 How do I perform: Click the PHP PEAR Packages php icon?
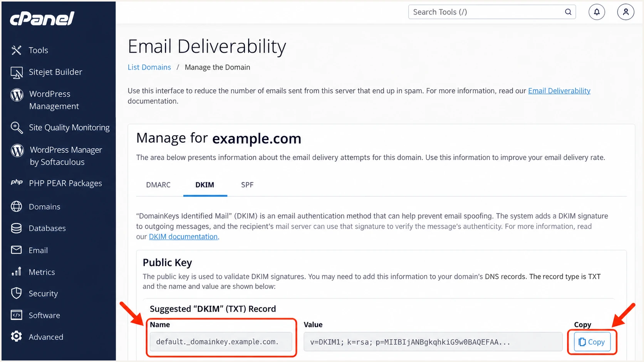(x=17, y=182)
